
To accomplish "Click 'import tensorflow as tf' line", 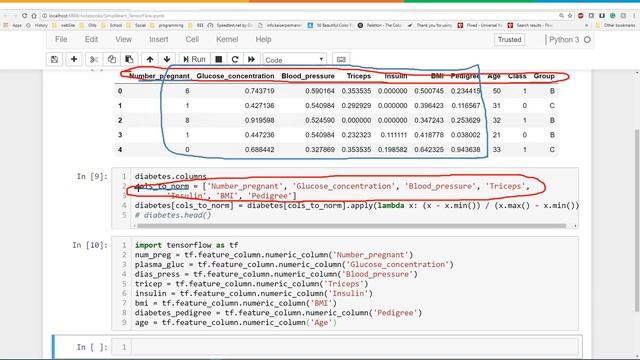I will pyautogui.click(x=187, y=245).
